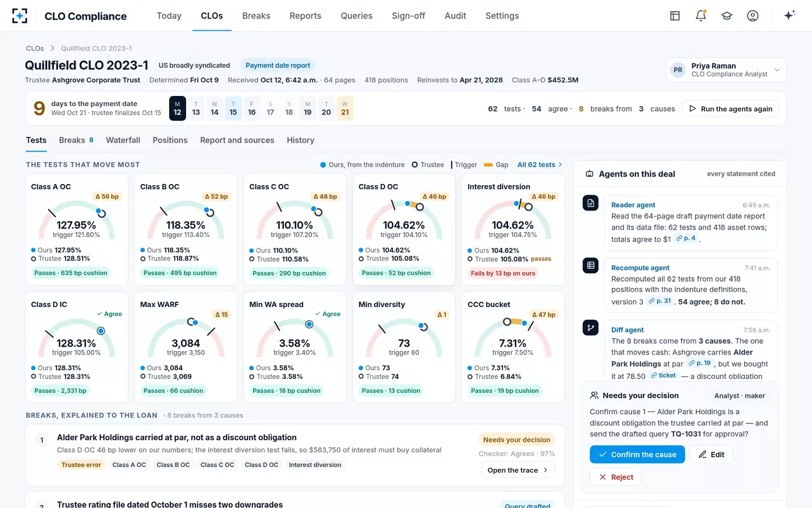Viewport: 812px width, 508px height.
Task: Click the breadcrumb chevron after CLOs
Action: click(x=52, y=49)
